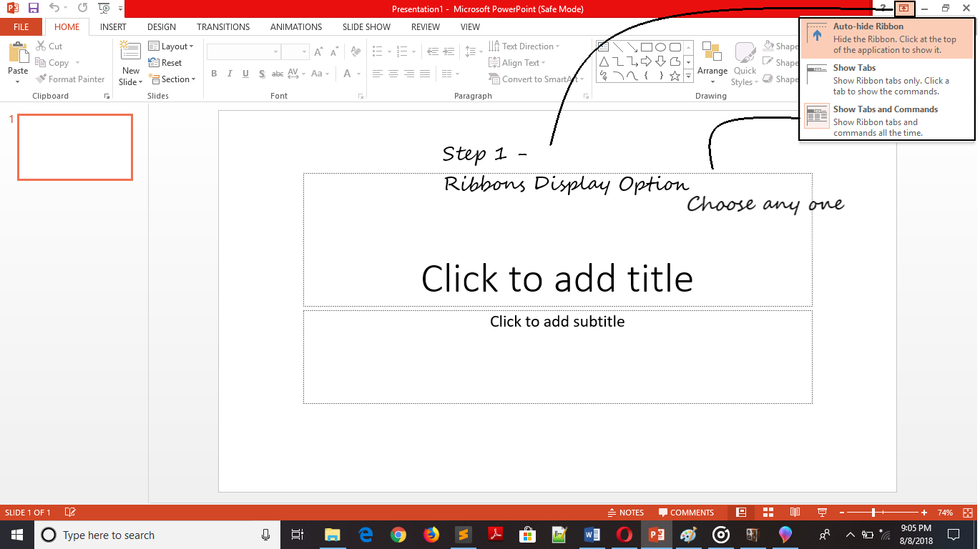Viewport: 980px width, 549px height.
Task: Expand the Section dropdown
Action: pyautogui.click(x=172, y=79)
